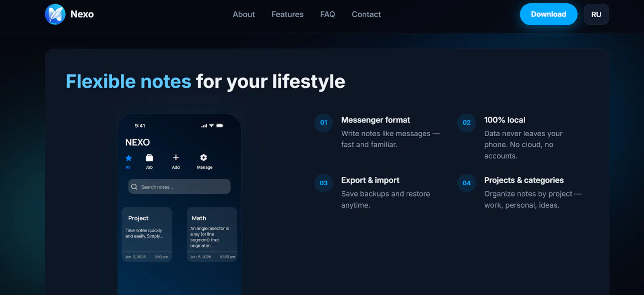
Task: Click the 02 feature number badge
Action: (466, 123)
